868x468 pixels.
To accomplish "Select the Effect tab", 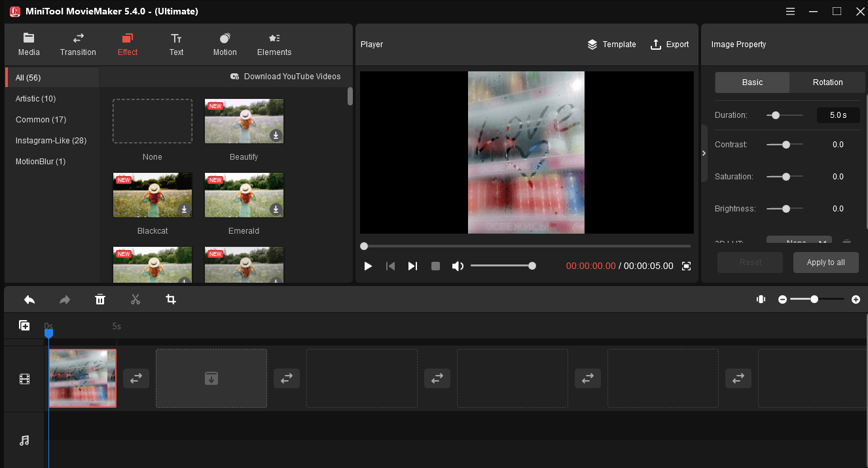I will coord(128,45).
